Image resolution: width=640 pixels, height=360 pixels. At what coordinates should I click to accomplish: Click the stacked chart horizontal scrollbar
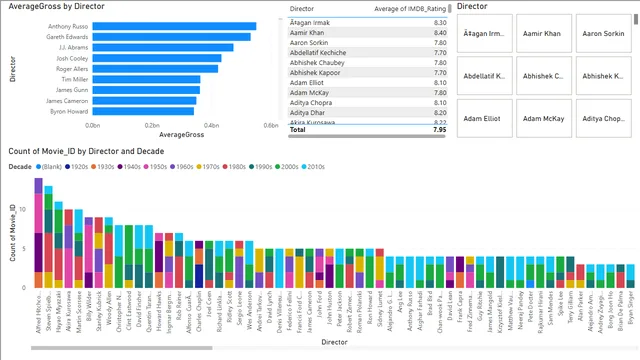click(122, 348)
